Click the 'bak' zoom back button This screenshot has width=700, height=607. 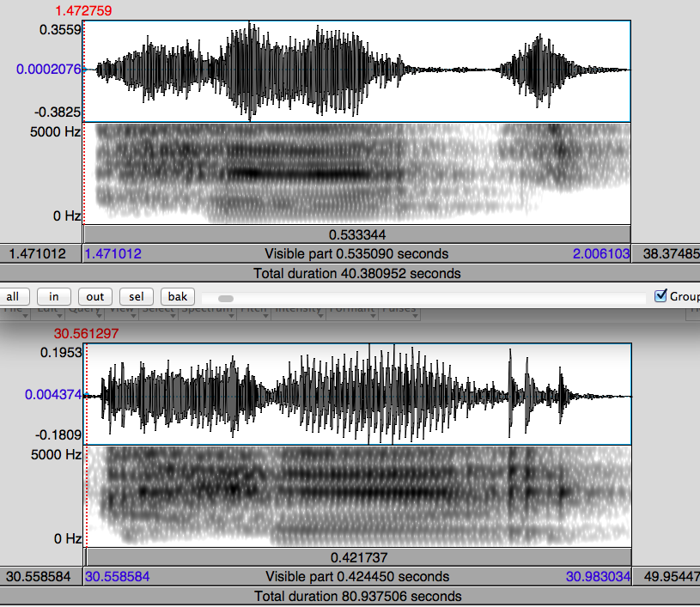[x=178, y=296]
